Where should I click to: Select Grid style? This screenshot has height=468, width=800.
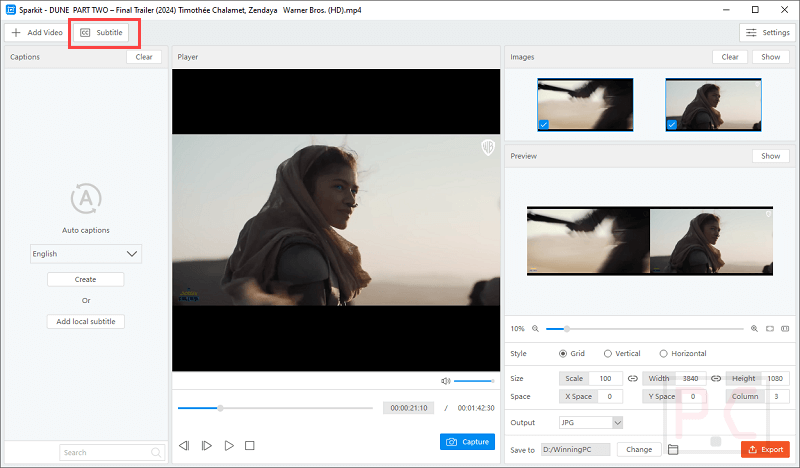coord(571,353)
